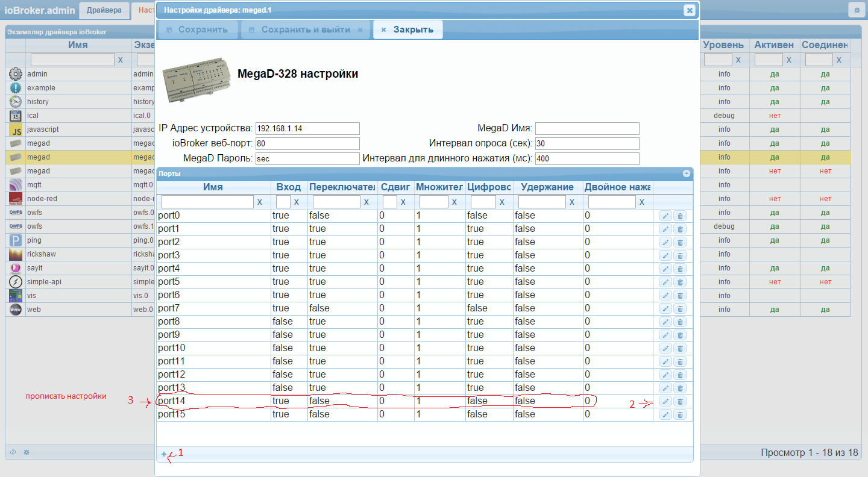Focus the ioBroker веб-порт field

tap(307, 143)
